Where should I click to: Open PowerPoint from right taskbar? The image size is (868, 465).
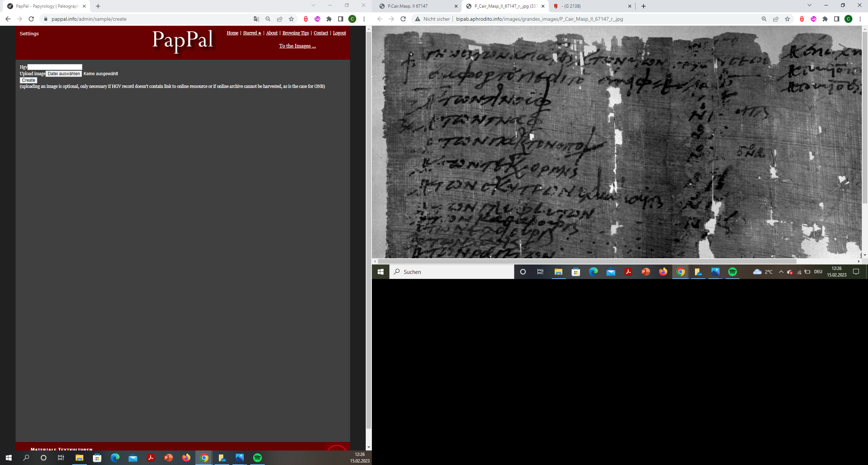[646, 272]
